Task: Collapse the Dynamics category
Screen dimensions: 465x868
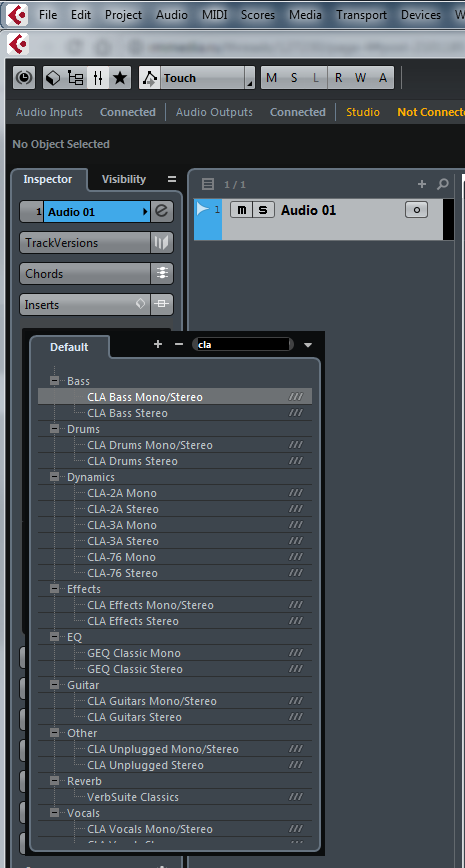Action: pos(54,477)
